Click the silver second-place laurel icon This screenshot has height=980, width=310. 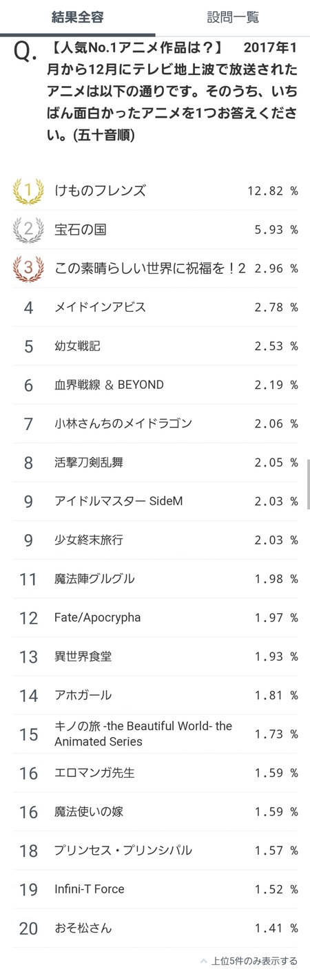[x=28, y=230]
